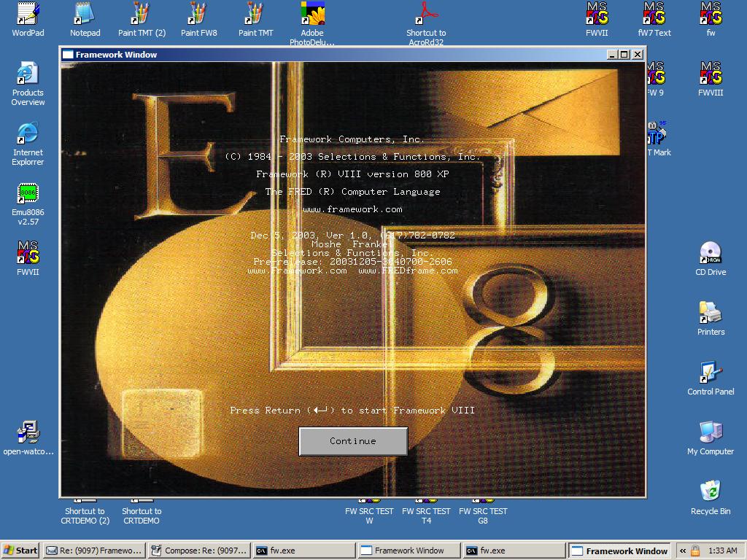747x560 pixels.
Task: Click the www.FREDframe.com text
Action: pyautogui.click(x=409, y=271)
